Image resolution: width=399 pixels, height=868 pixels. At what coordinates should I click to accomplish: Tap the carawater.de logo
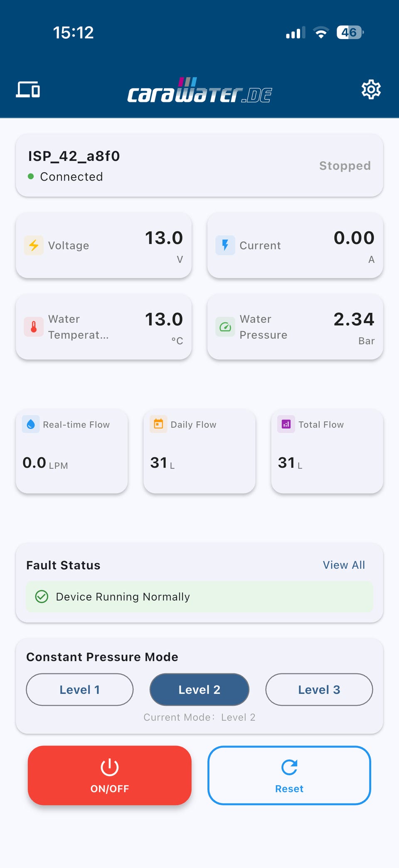click(x=199, y=91)
